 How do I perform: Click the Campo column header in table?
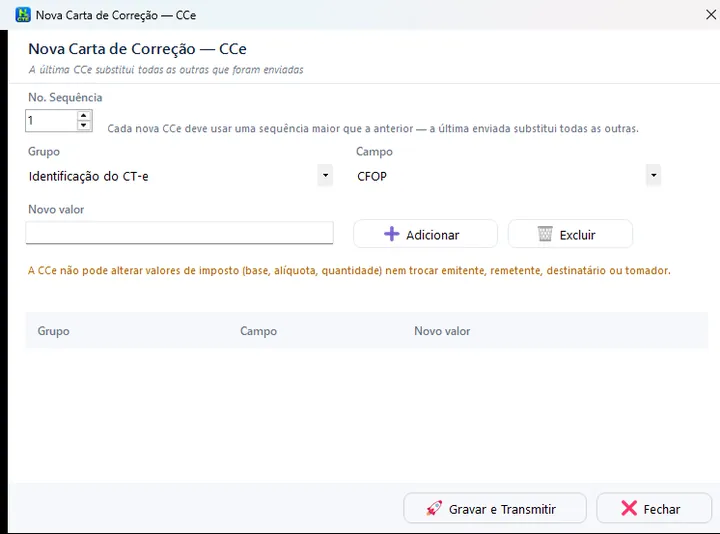(x=259, y=331)
